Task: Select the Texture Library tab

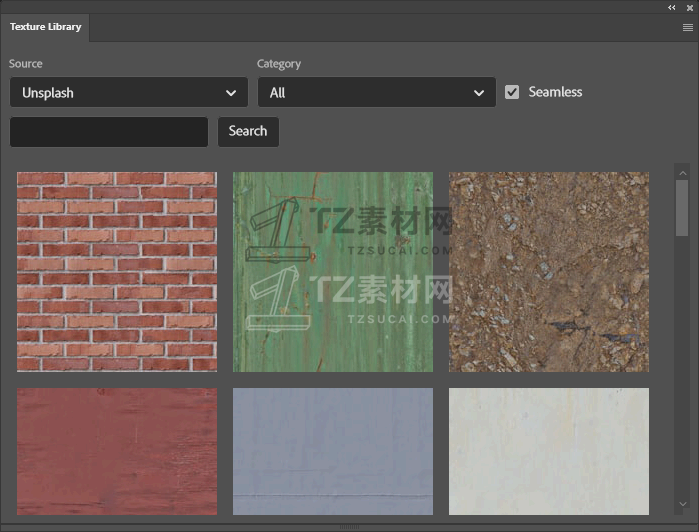Action: (x=46, y=27)
